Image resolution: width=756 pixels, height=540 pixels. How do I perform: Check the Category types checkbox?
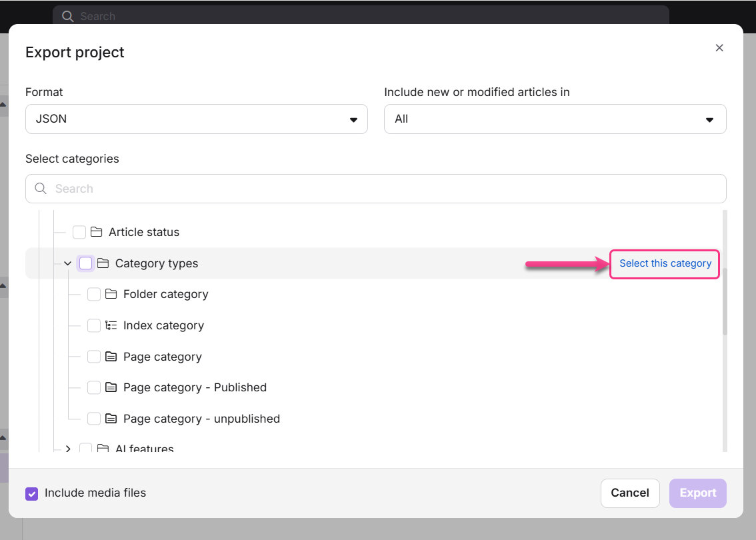click(x=86, y=263)
